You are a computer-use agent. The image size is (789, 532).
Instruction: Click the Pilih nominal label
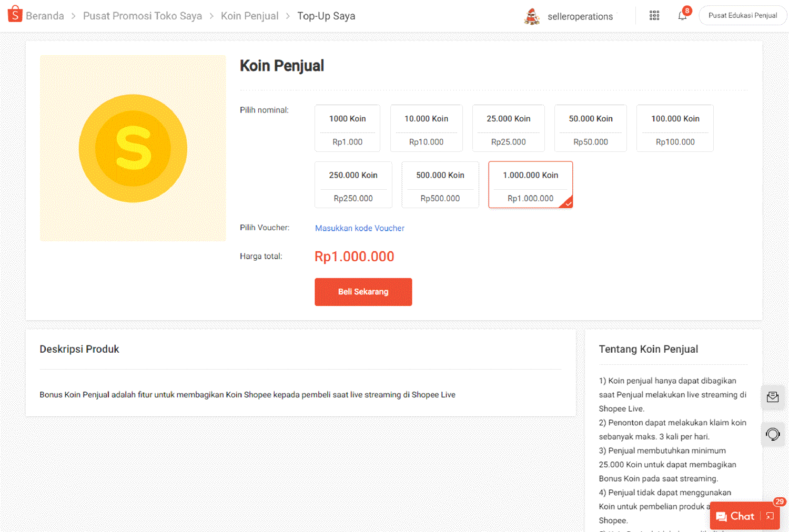(x=264, y=110)
